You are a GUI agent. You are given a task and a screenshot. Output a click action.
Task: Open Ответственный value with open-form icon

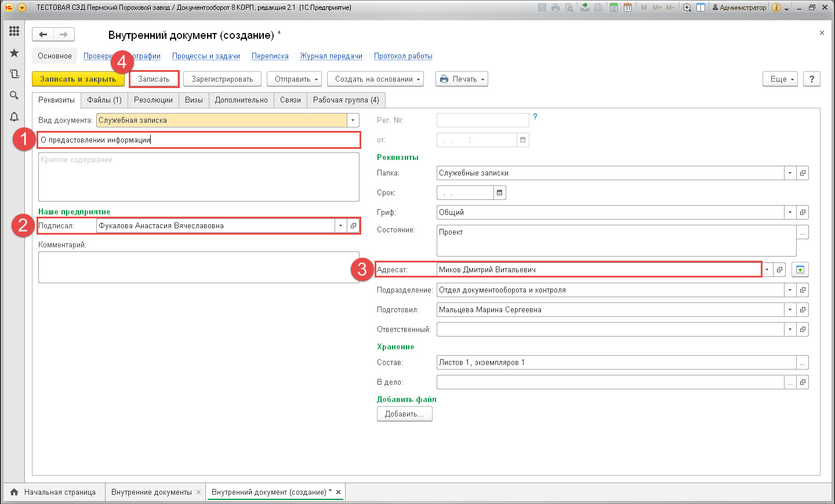click(x=803, y=329)
